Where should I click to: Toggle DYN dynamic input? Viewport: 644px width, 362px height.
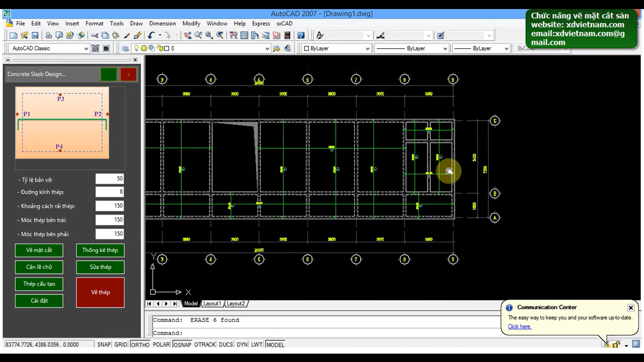(242, 345)
